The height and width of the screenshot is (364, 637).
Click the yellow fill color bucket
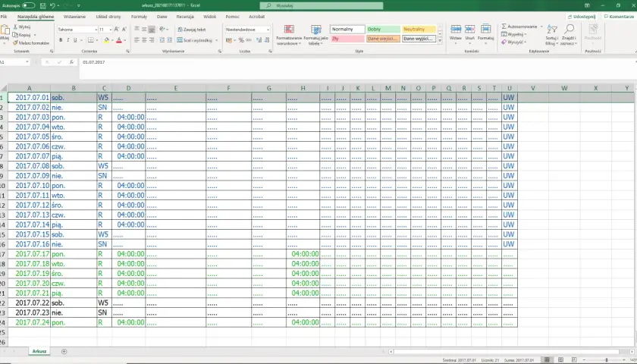pos(106,40)
